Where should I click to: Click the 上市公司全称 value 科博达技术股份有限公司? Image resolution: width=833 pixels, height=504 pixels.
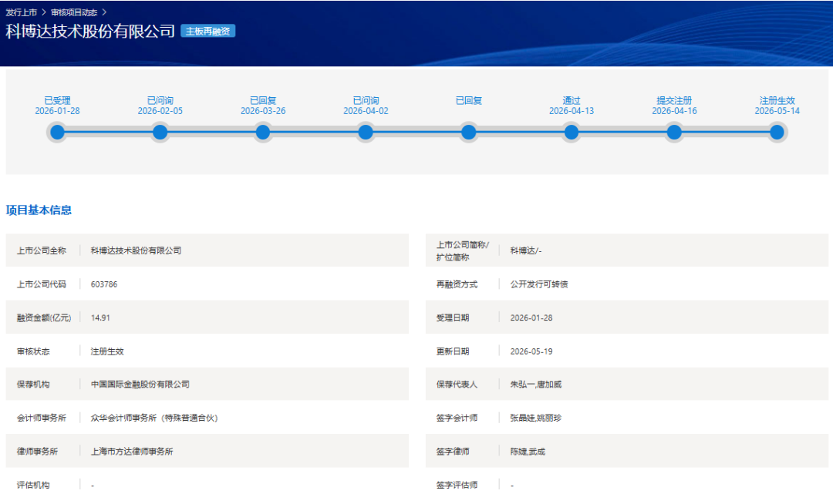point(136,250)
